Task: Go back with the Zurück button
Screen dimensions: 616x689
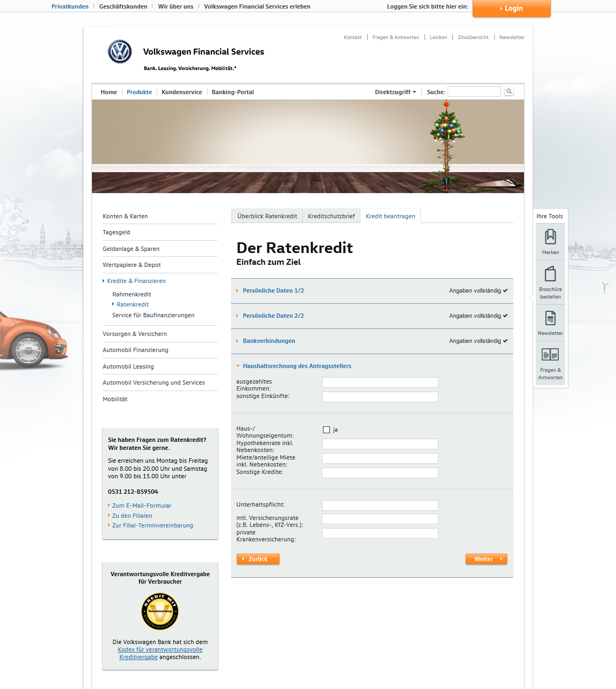Action: [x=258, y=559]
